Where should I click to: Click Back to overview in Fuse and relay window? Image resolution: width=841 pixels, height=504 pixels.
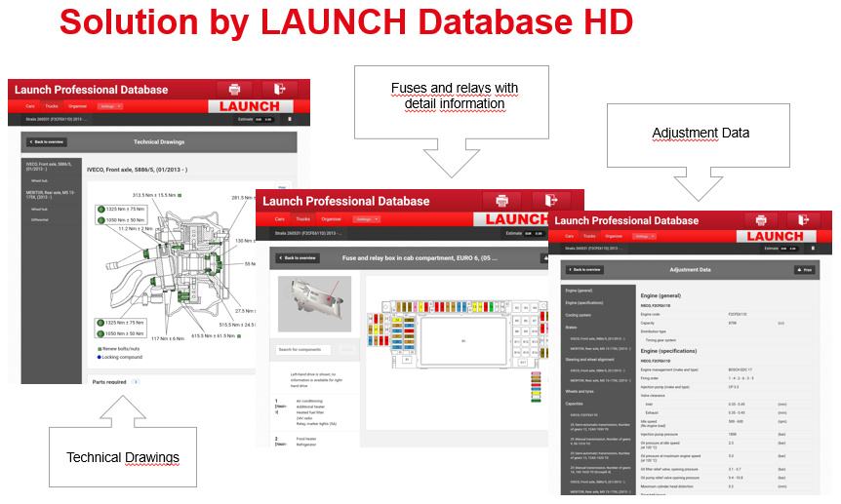[298, 258]
